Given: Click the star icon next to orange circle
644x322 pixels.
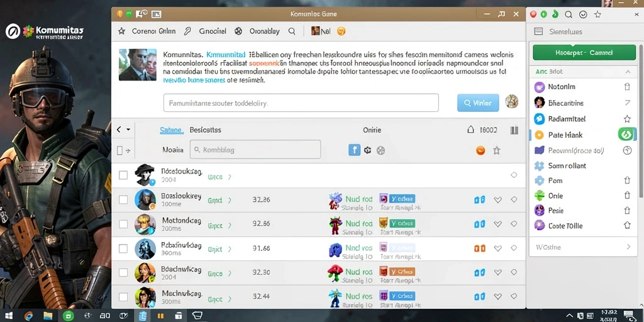Looking at the screenshot, I should point(497,150).
